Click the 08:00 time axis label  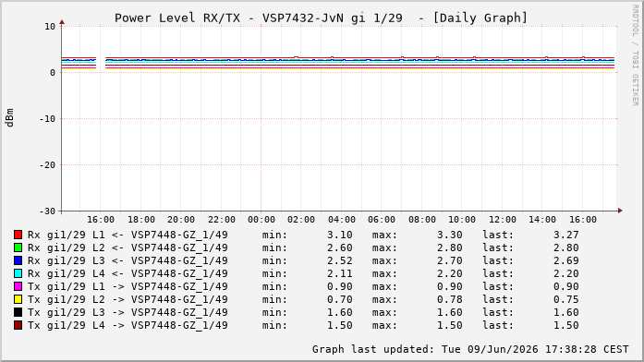[x=422, y=220]
